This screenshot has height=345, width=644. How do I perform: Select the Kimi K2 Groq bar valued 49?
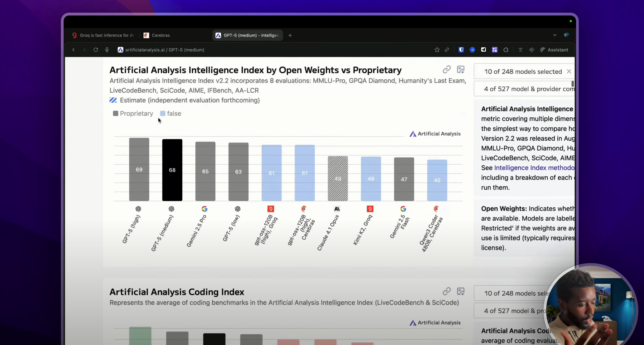point(371,179)
